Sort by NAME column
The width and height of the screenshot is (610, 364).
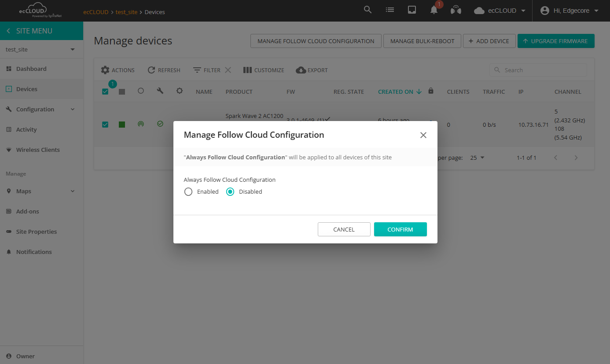tap(204, 92)
